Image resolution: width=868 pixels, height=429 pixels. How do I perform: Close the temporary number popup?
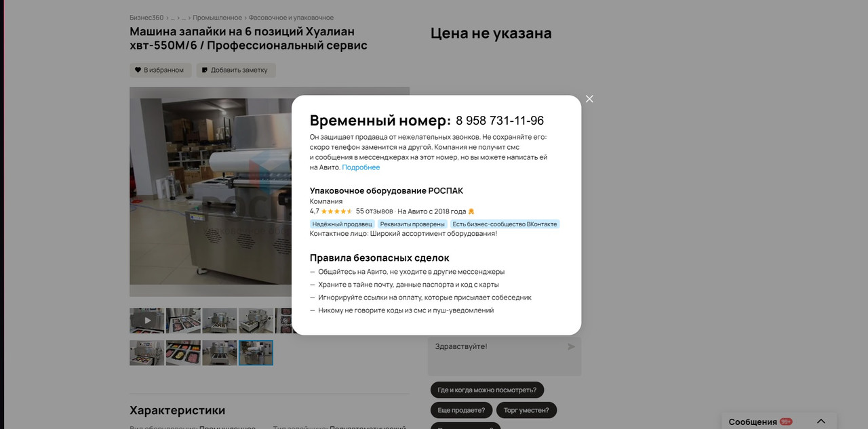tap(589, 99)
